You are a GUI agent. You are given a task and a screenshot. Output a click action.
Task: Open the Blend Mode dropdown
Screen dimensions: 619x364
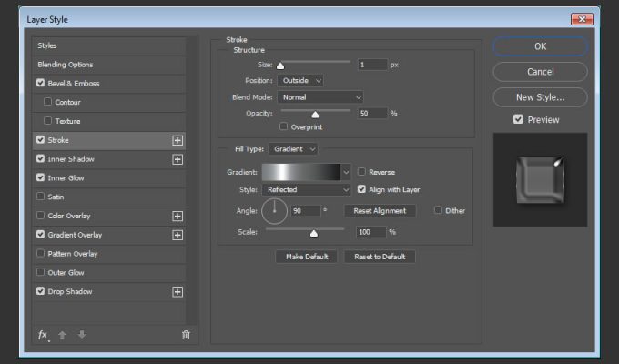tap(320, 97)
